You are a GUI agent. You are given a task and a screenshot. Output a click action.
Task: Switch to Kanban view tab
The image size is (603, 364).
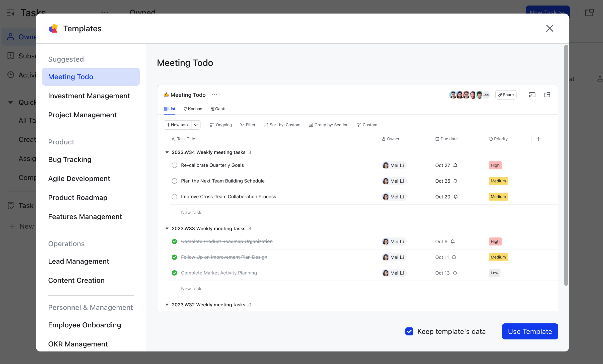(193, 109)
